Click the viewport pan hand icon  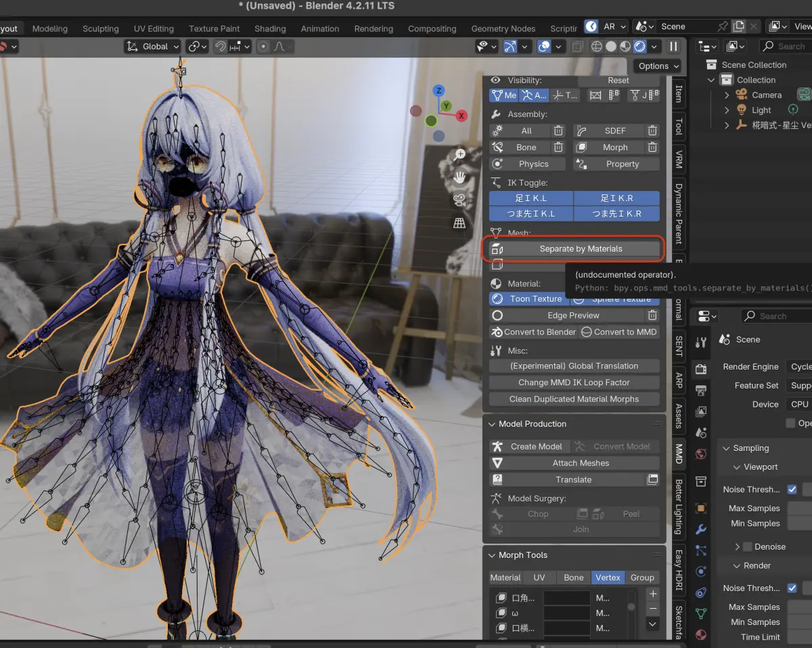(x=460, y=177)
